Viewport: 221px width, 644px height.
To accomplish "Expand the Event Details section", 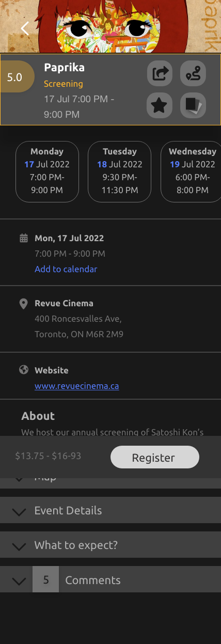I will coord(110,510).
